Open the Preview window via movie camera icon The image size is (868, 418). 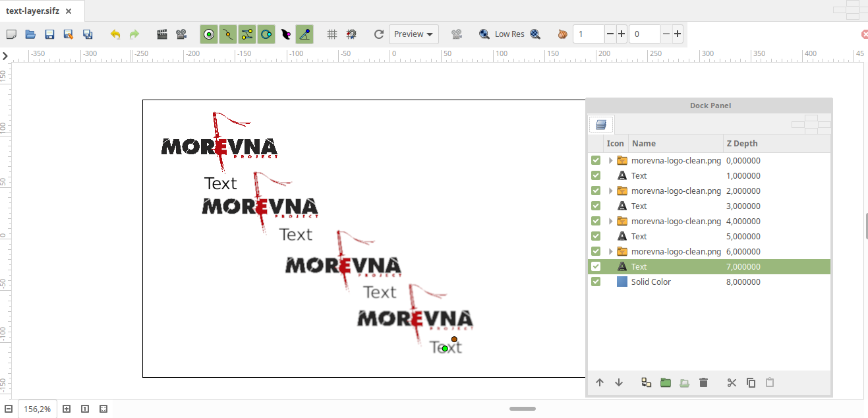pyautogui.click(x=181, y=34)
